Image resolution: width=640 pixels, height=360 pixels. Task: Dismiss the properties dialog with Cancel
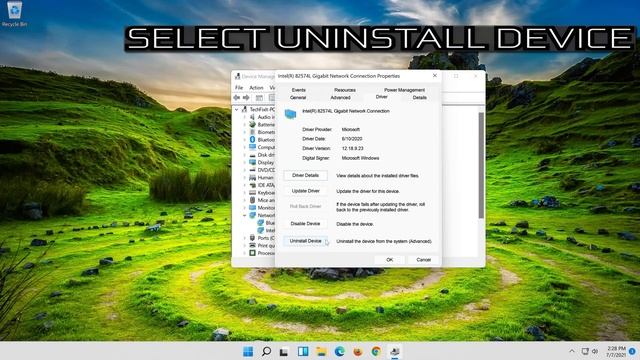tap(423, 260)
